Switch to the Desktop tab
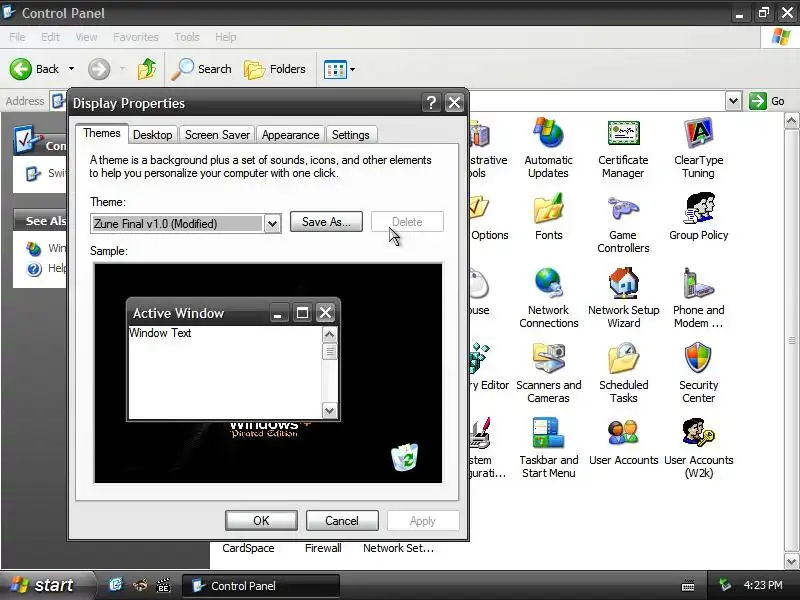 tap(152, 135)
